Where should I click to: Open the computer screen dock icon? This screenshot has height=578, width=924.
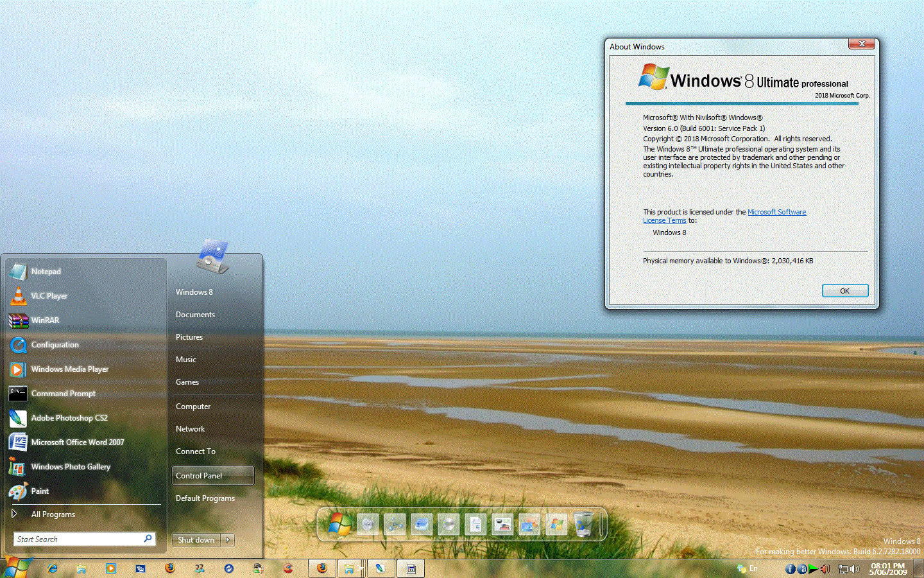pos(422,525)
